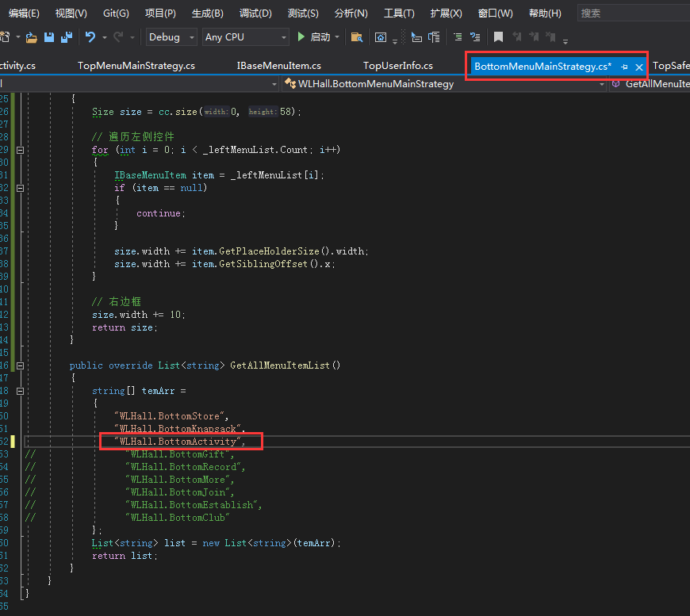Switch to the TopUserInfo.cs tab

point(398,66)
